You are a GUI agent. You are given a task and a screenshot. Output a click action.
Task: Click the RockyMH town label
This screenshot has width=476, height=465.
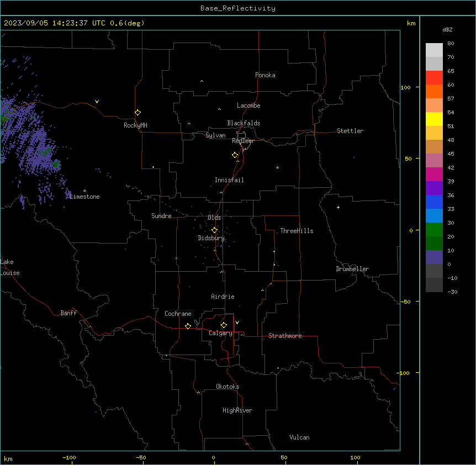coord(135,125)
